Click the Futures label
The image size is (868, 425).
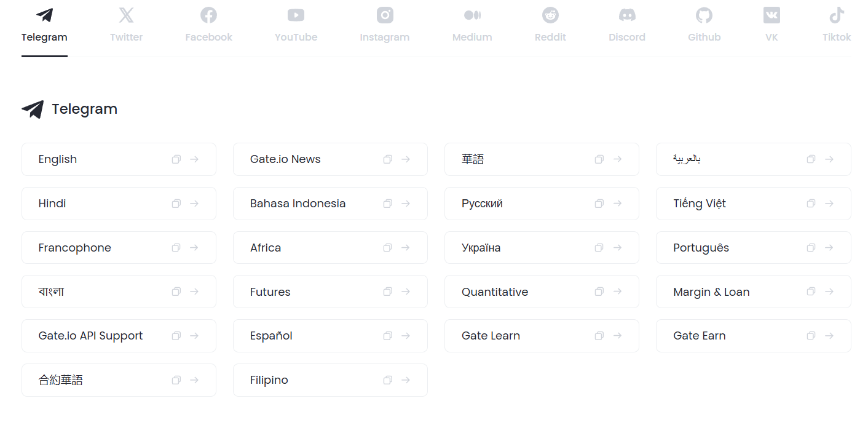click(x=270, y=292)
